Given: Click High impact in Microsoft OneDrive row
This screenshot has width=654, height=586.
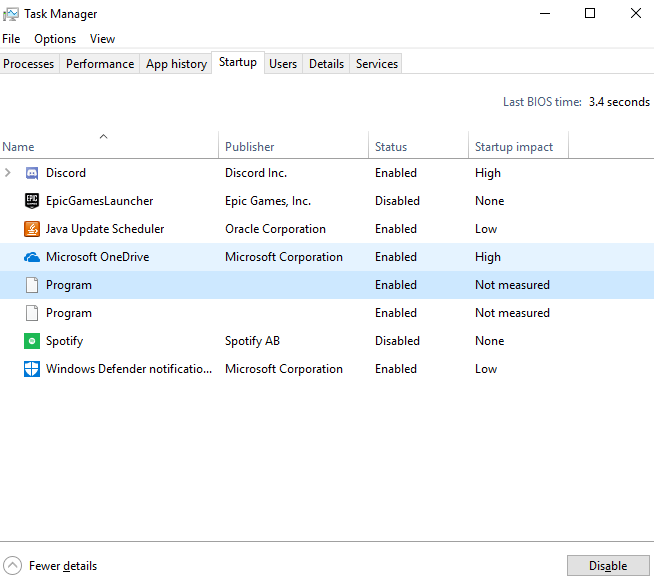Looking at the screenshot, I should 488,257.
